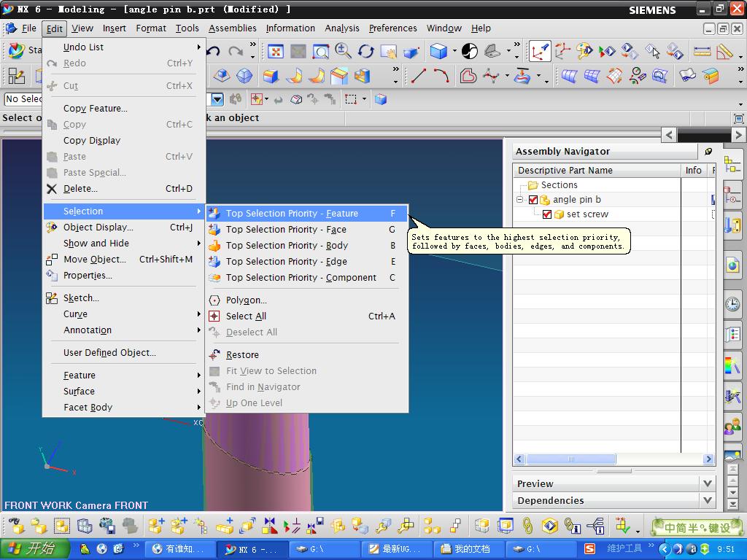Expand the Dependencies panel
Viewport: 747px width, 560px height.
click(x=708, y=500)
